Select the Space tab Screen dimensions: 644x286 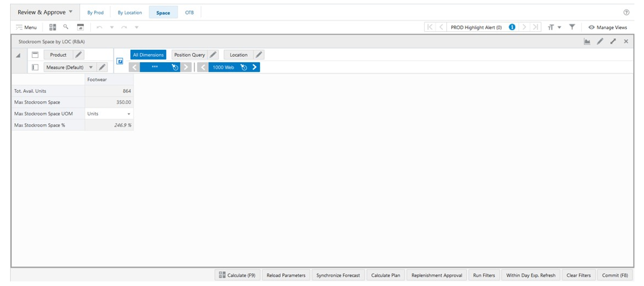click(163, 13)
